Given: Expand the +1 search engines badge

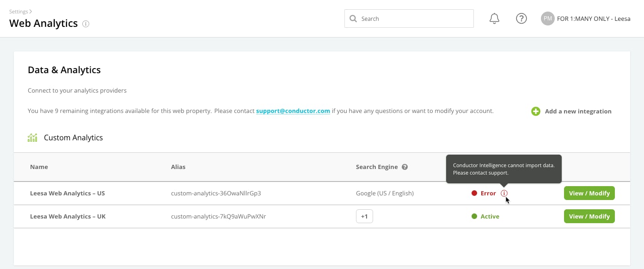Looking at the screenshot, I should [x=364, y=216].
